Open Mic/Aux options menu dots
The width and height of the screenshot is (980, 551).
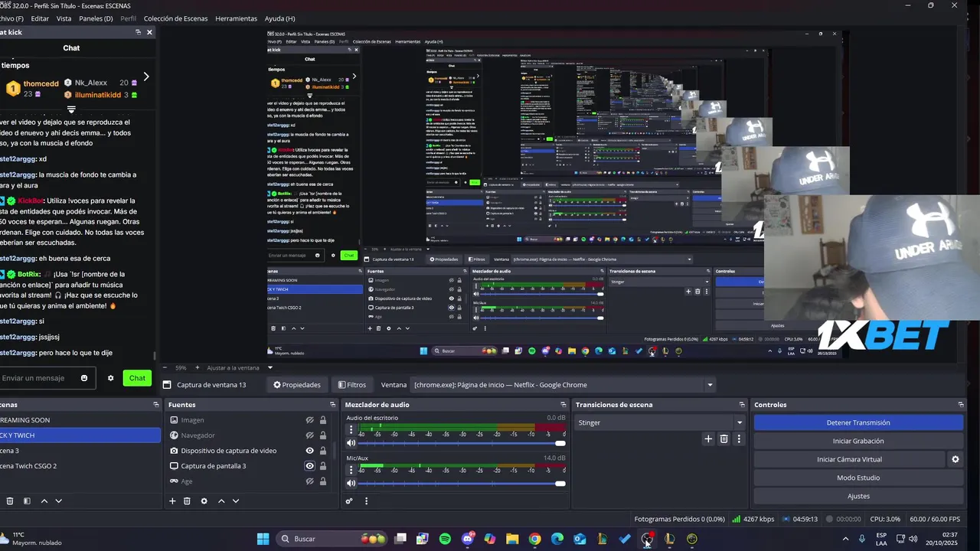pyautogui.click(x=351, y=470)
